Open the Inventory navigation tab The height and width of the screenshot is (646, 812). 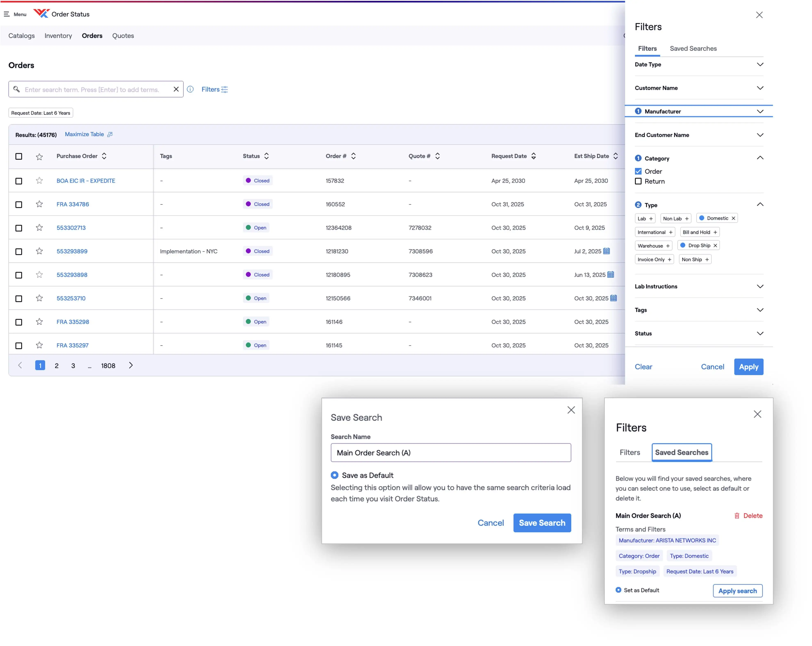[x=58, y=36]
